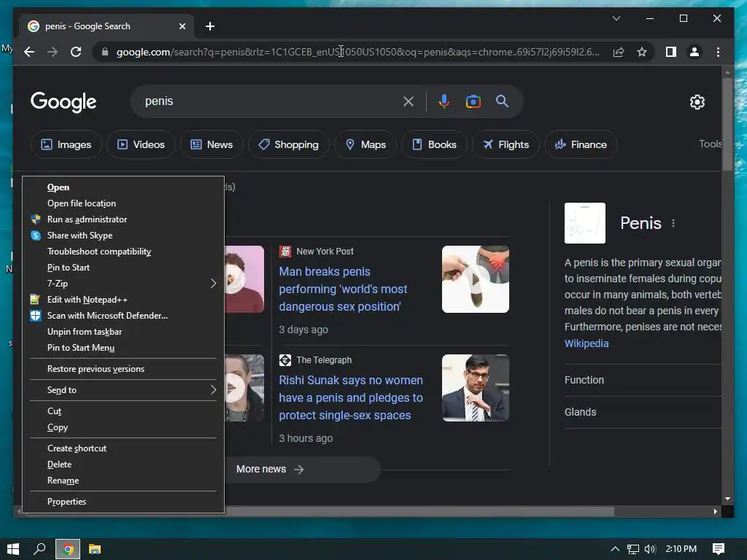
Task: Select the Videos filter chip
Action: 141,144
